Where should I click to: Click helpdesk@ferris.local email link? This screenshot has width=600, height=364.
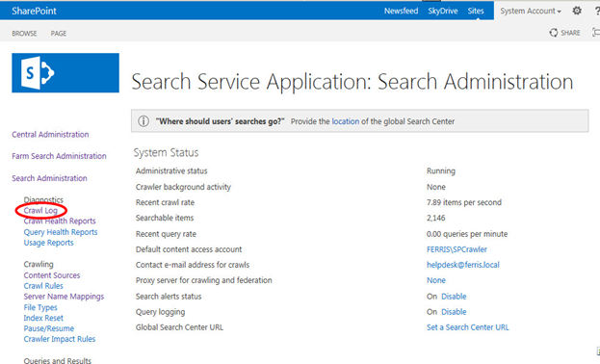(x=463, y=265)
